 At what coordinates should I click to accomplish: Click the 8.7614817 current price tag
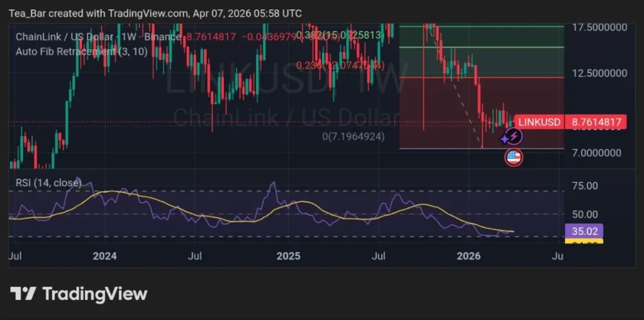(x=596, y=123)
